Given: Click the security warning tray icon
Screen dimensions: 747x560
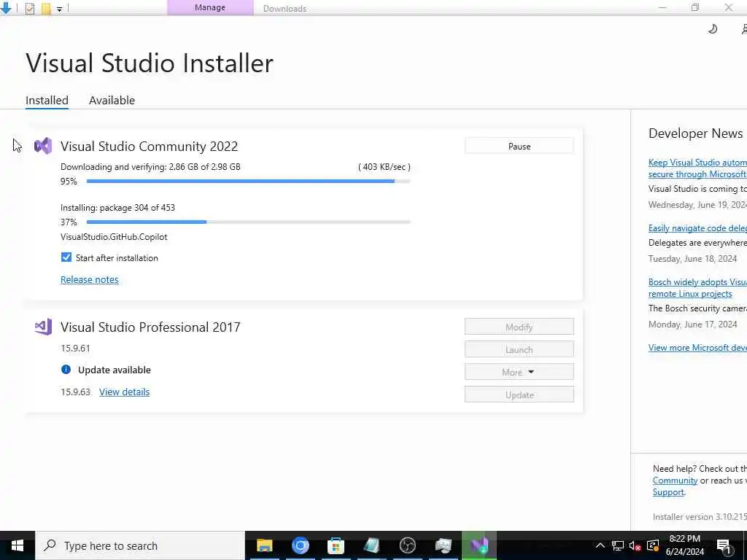Looking at the screenshot, I should [653, 545].
